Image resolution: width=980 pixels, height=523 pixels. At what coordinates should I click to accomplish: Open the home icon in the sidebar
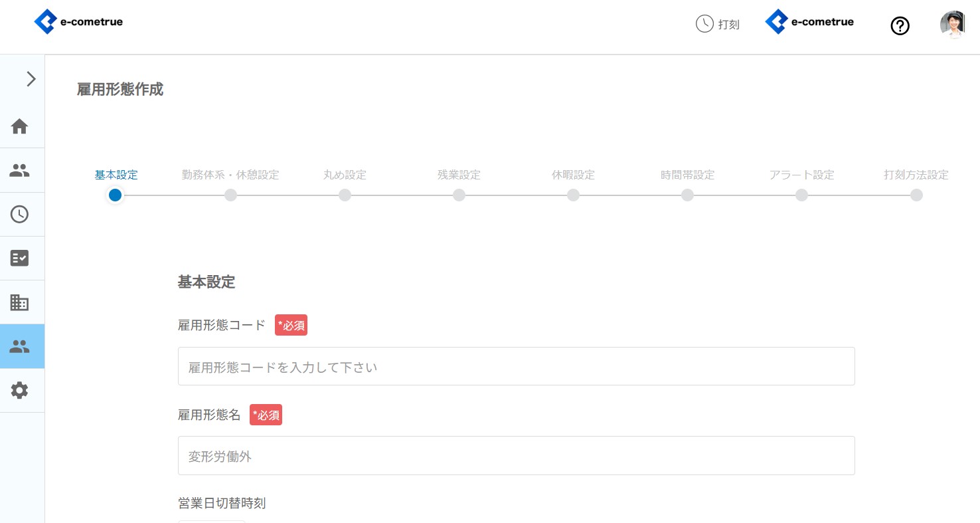(20, 126)
